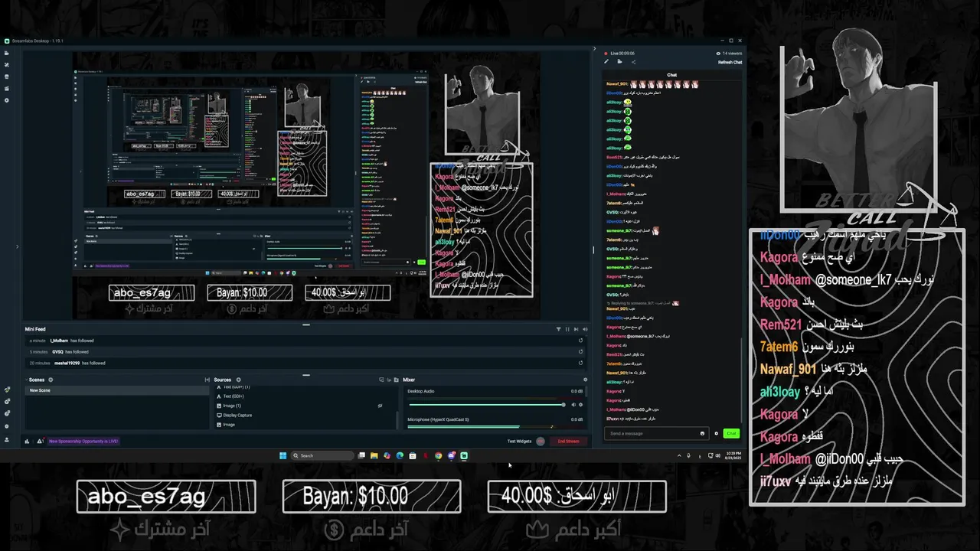Viewport: 980px width, 551px height.
Task: Open the New Sponsorship Opportunity notice
Action: click(83, 441)
